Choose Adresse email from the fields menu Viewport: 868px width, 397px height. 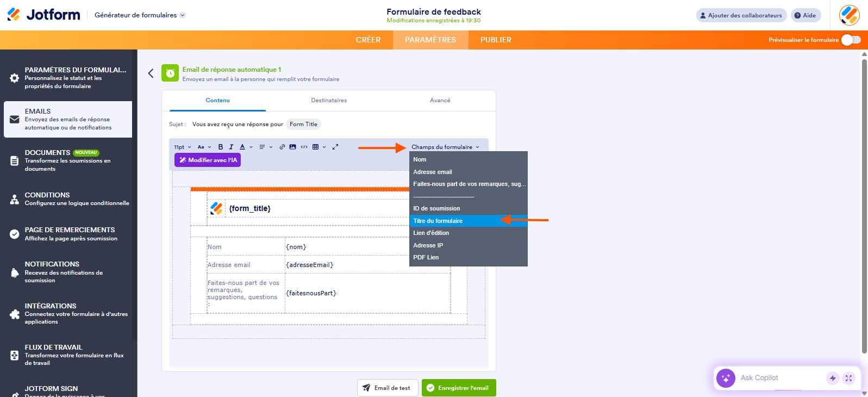469,172
